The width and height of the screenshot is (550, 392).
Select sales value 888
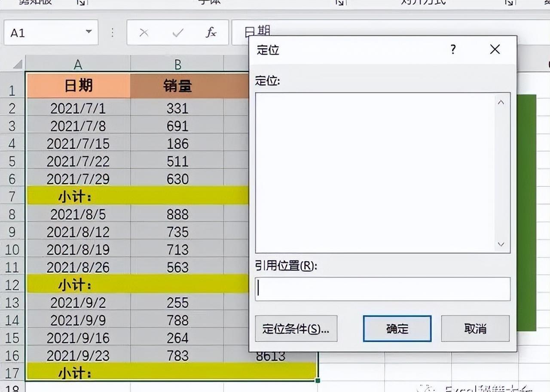point(177,214)
